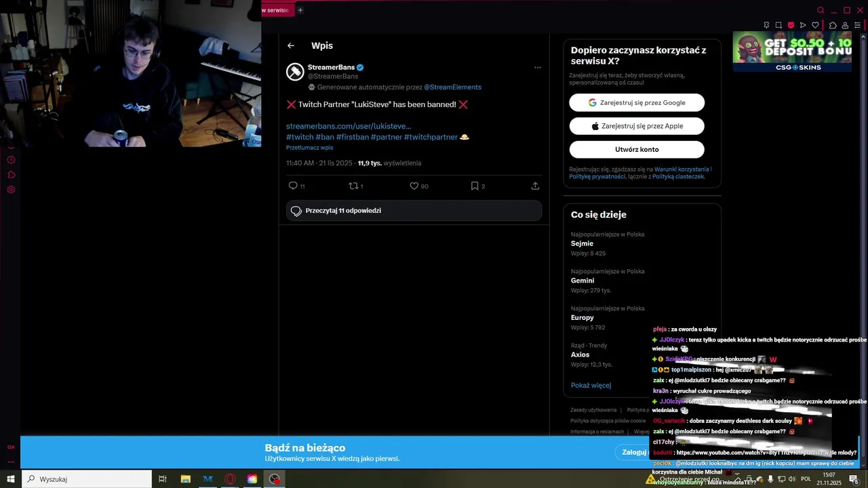Open the @StreamElements mention link
Image resolution: width=868 pixels, height=488 pixels.
point(452,87)
